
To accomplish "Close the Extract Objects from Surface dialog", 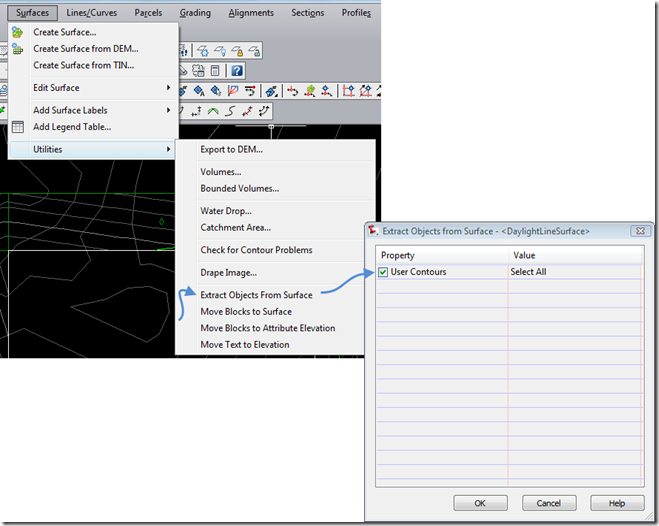I will 637,231.
